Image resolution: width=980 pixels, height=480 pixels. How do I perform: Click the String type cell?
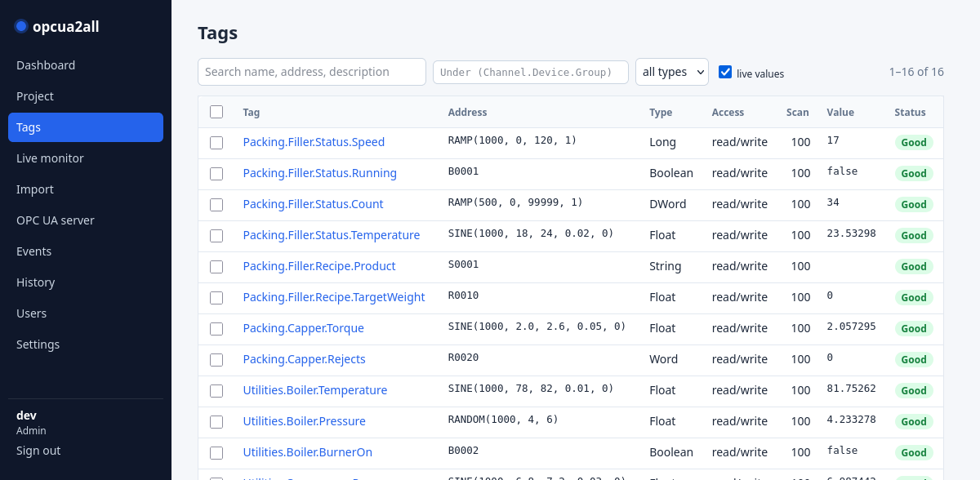(x=664, y=266)
